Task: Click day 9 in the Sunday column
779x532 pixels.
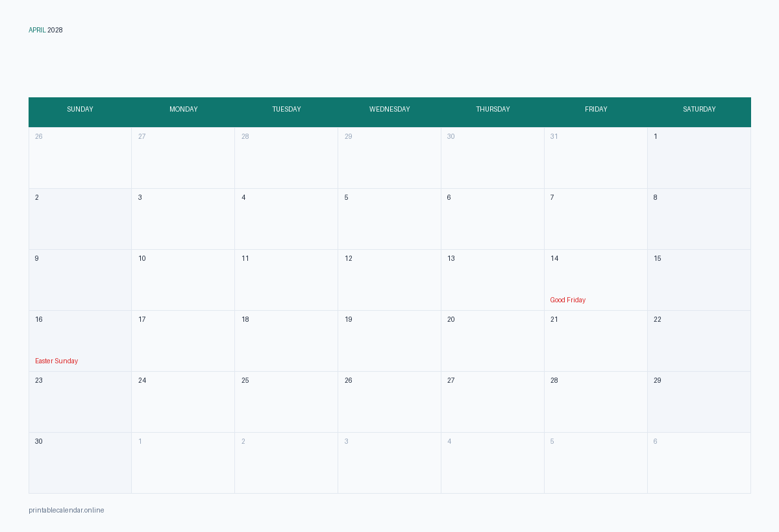Action: pos(80,280)
